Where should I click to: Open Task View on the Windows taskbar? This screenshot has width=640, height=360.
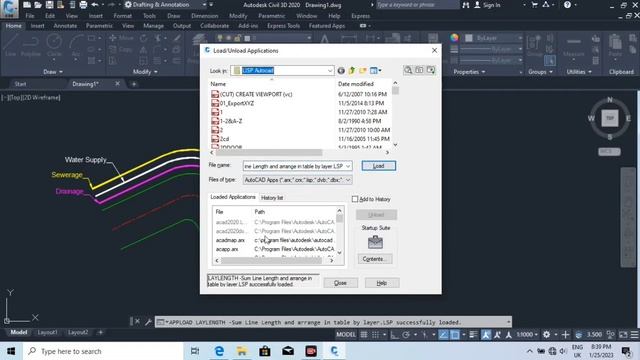coord(195,351)
